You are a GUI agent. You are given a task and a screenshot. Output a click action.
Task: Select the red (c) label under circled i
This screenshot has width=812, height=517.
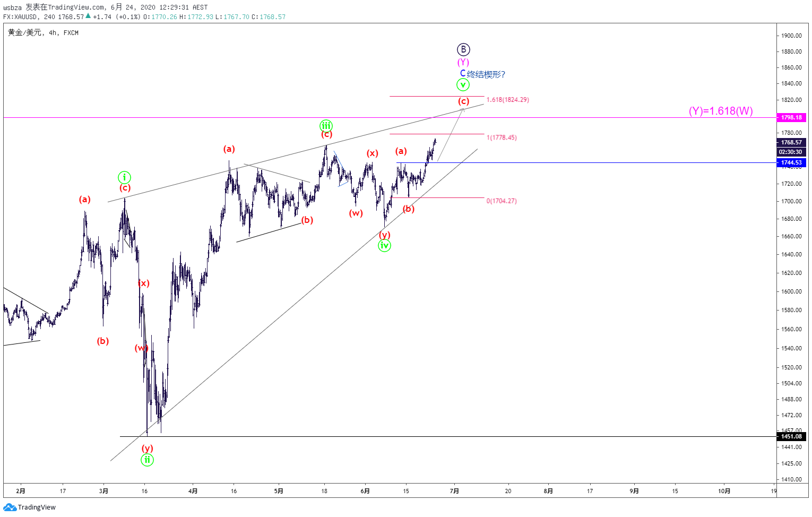pyautogui.click(x=125, y=188)
